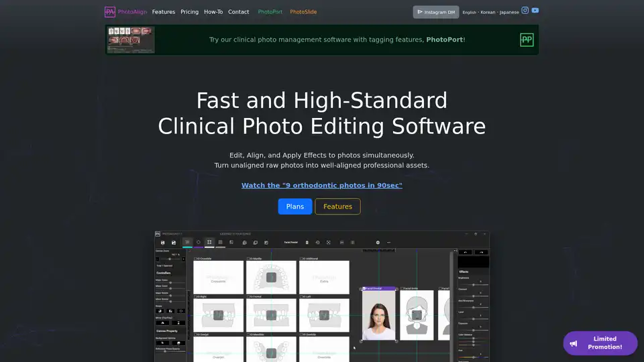This screenshot has width=644, height=362.
Task: Open the YouTube channel icon
Action: point(535,10)
